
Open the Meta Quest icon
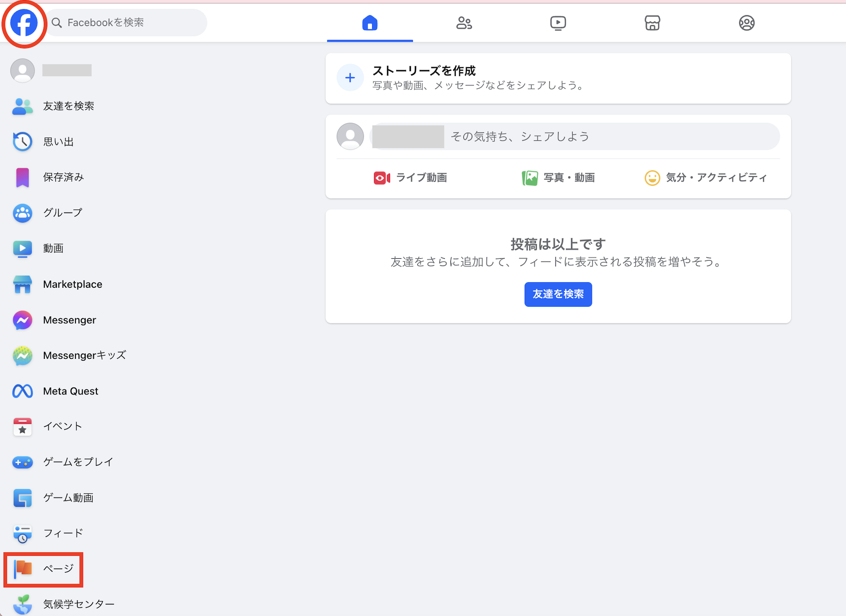(x=23, y=391)
